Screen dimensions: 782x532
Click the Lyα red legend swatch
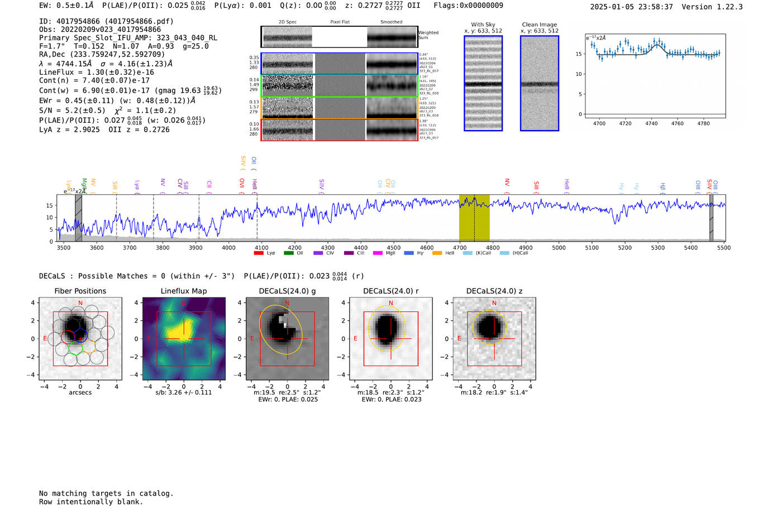pyautogui.click(x=259, y=253)
